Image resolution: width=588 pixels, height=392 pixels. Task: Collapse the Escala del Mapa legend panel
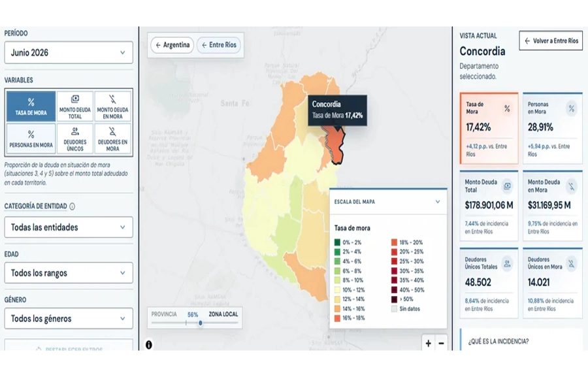pyautogui.click(x=438, y=202)
